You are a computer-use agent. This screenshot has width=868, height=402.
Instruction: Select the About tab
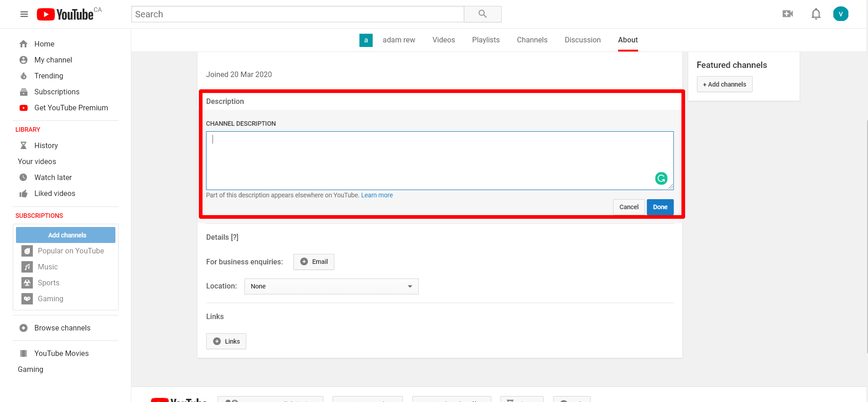tap(628, 40)
